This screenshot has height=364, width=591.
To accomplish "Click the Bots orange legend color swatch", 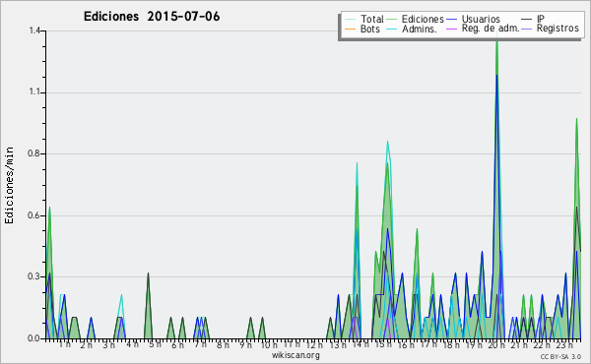I will point(350,29).
